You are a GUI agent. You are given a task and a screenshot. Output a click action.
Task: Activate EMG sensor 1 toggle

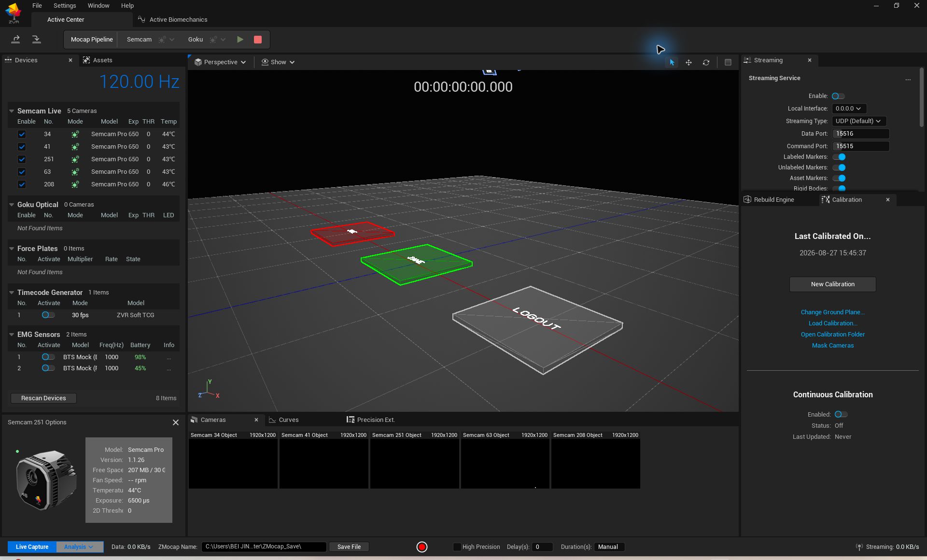48,357
